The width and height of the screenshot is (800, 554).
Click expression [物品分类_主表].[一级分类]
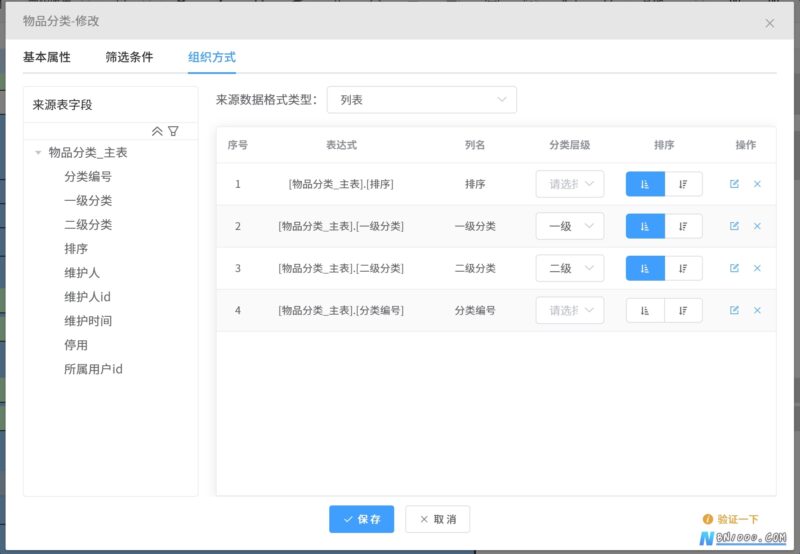[341, 226]
